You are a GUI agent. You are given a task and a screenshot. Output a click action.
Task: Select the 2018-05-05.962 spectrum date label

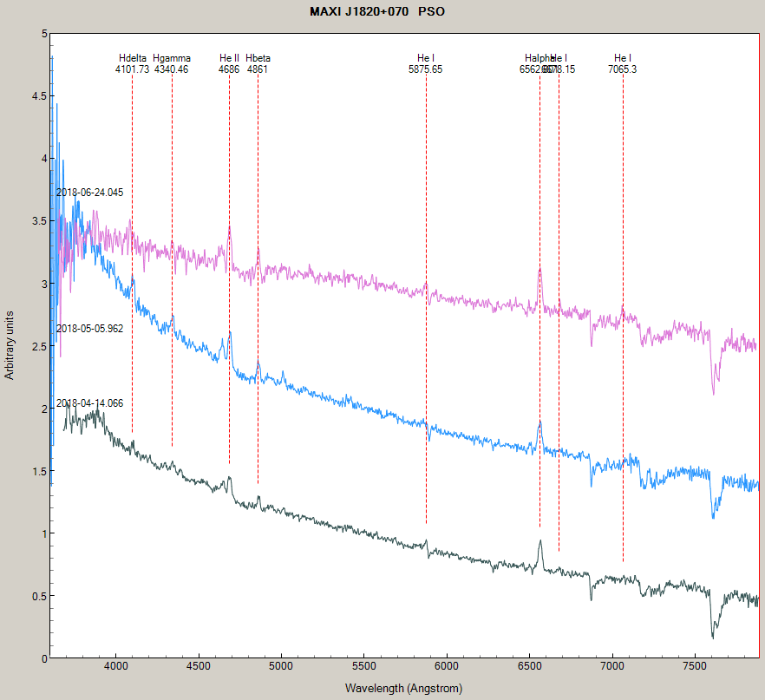point(89,329)
